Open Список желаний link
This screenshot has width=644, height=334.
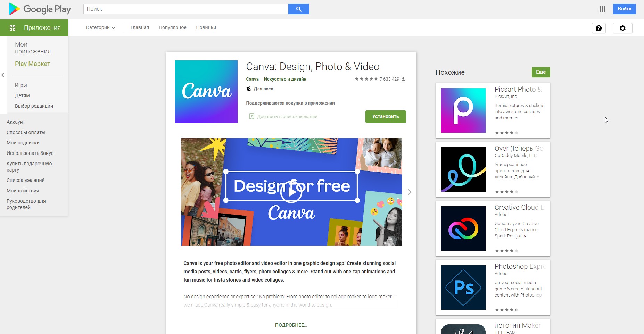tap(26, 180)
